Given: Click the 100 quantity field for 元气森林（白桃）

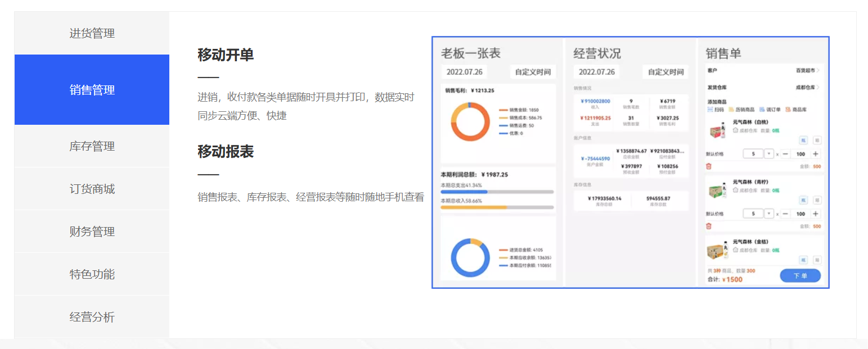Looking at the screenshot, I should coord(800,154).
